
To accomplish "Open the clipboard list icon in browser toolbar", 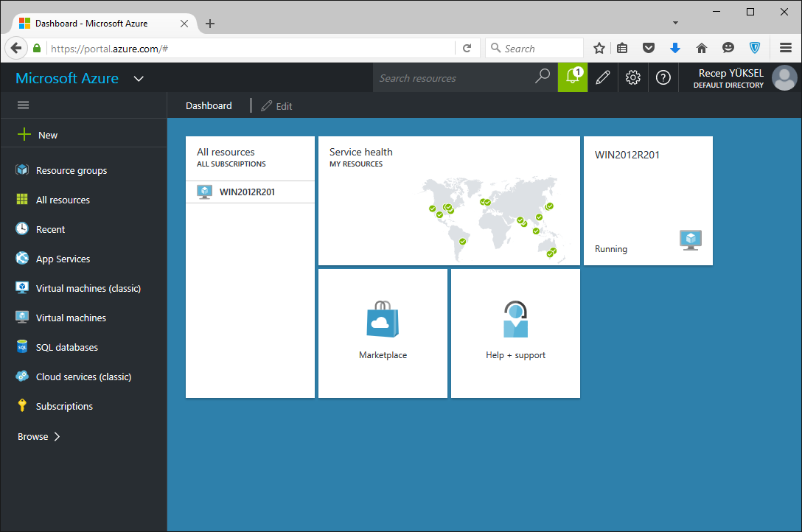I will pyautogui.click(x=622, y=48).
